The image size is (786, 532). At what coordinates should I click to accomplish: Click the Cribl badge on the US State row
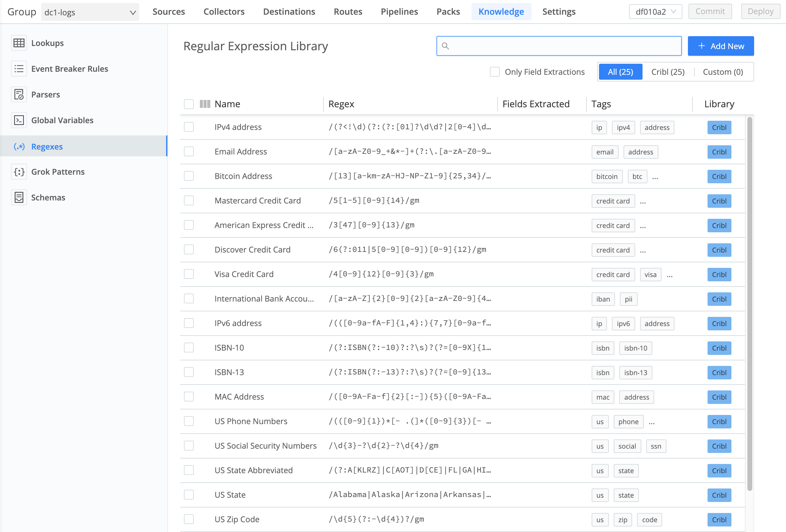pyautogui.click(x=719, y=495)
